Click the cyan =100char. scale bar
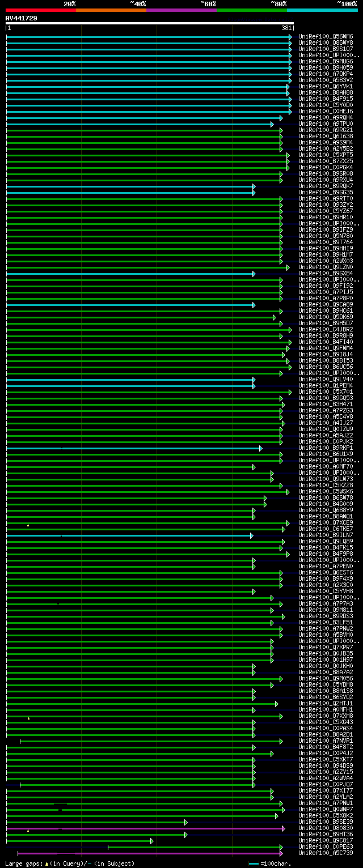Screen dimensions: 363x868 [254, 864]
